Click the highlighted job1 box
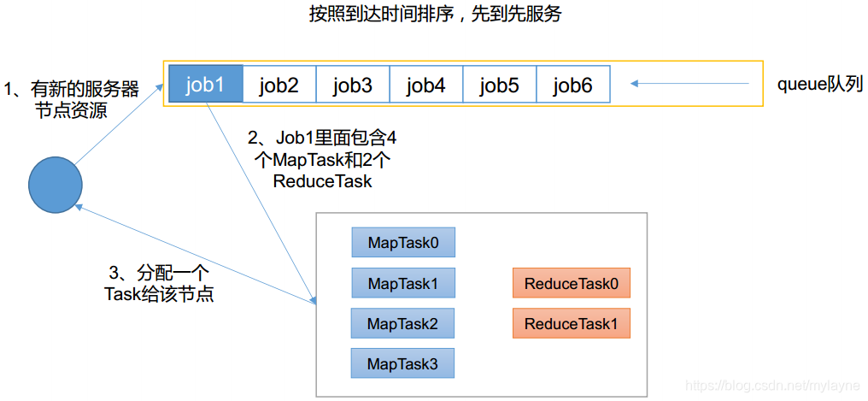 pos(206,84)
